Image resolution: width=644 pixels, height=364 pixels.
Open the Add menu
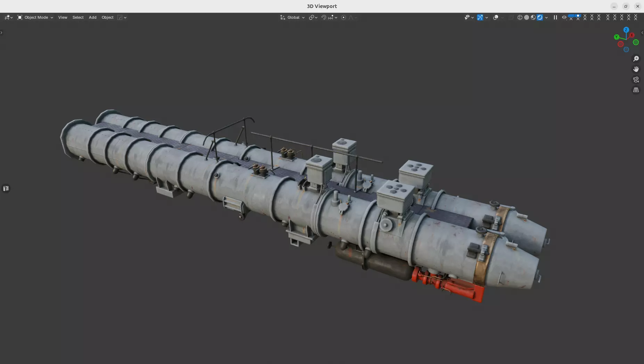click(92, 17)
